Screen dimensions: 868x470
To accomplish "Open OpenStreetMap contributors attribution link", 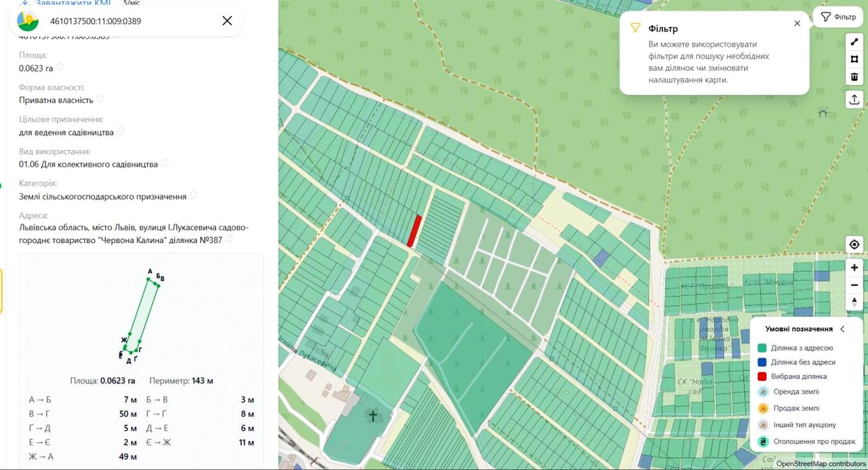I will [x=821, y=464].
